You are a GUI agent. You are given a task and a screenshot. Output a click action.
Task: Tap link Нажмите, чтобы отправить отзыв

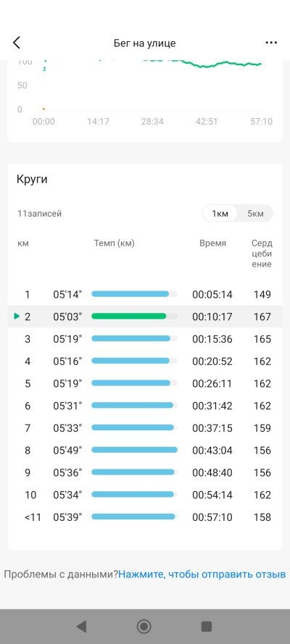(x=202, y=574)
